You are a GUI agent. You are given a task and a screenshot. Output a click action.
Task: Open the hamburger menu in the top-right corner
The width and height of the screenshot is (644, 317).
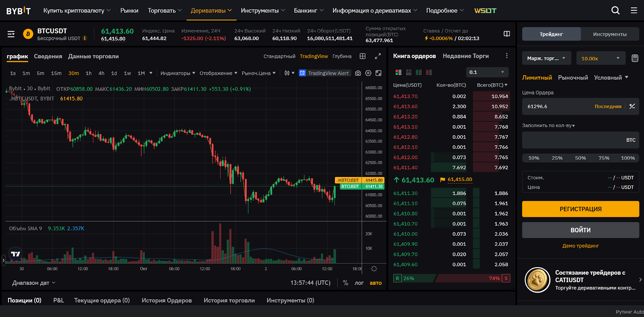pos(634,10)
